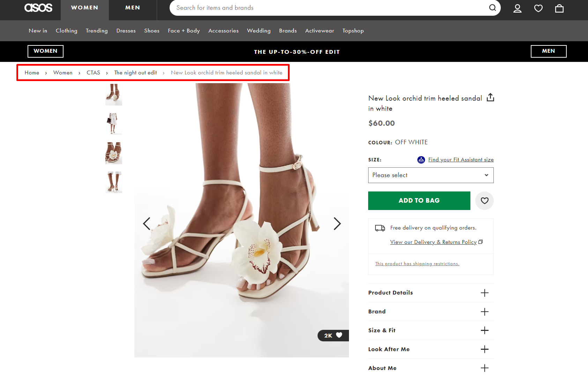
Task: Click the ASOS logo
Action: point(38,8)
